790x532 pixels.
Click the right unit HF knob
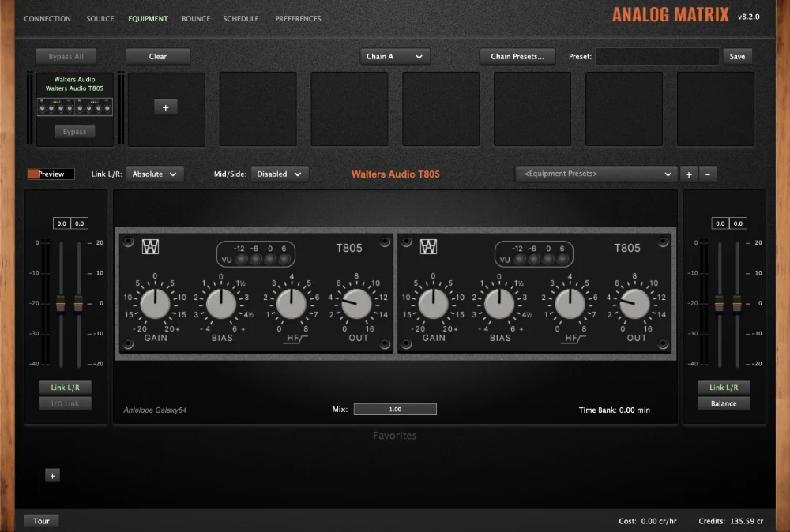tap(570, 304)
